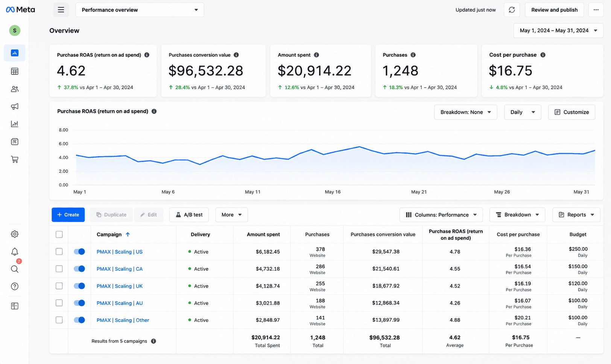
Task: Show info for Purchases card
Action: tap(413, 55)
